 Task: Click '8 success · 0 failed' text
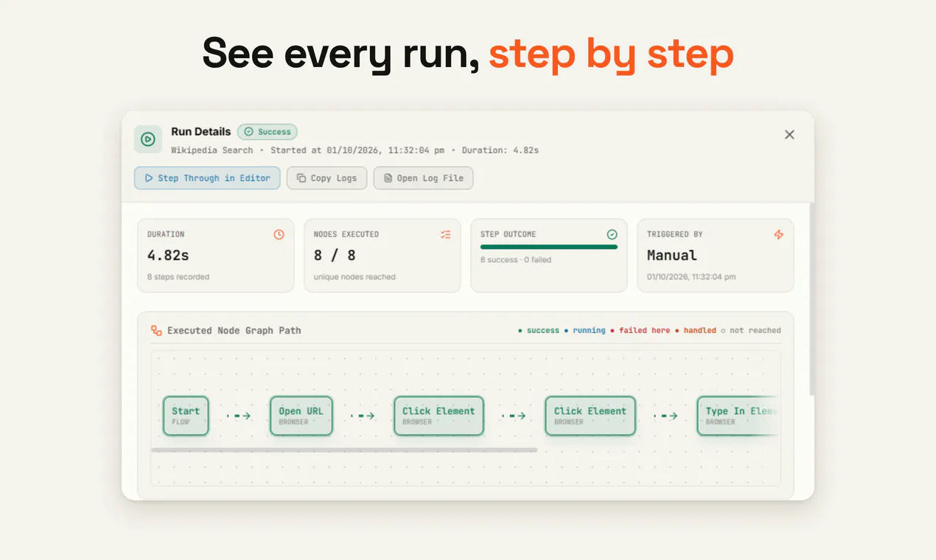click(x=516, y=259)
